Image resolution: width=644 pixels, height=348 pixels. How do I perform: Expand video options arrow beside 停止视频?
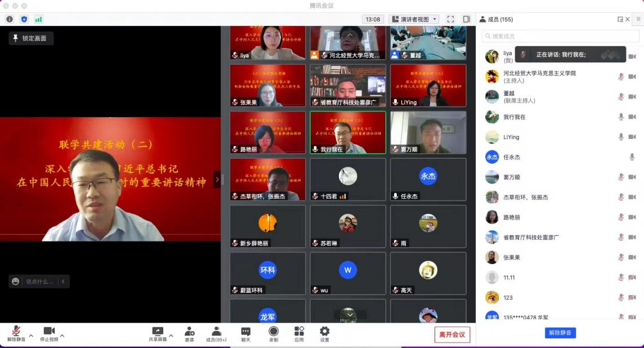(62, 336)
